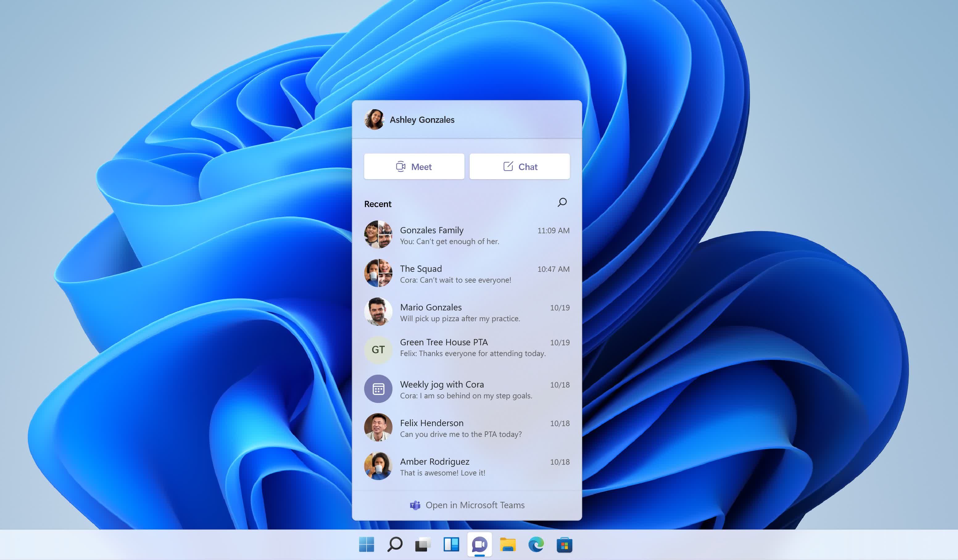Click Ashley Gonzales profile picture

pos(374,119)
